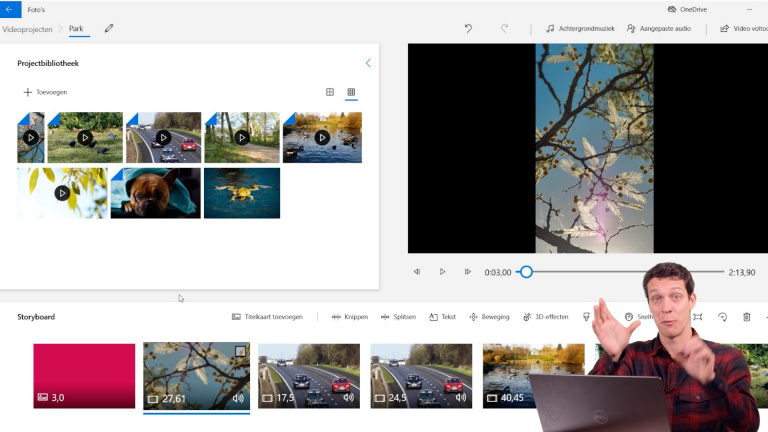
Task: Tick the checkbox on the selected blossom clip
Action: coord(240,352)
